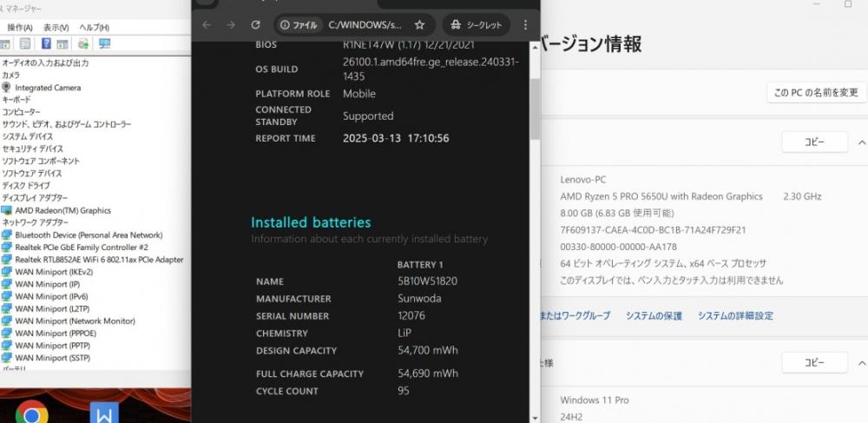This screenshot has width=868, height=423.
Task: Open Chrome's three-dot menu
Action: [525, 25]
